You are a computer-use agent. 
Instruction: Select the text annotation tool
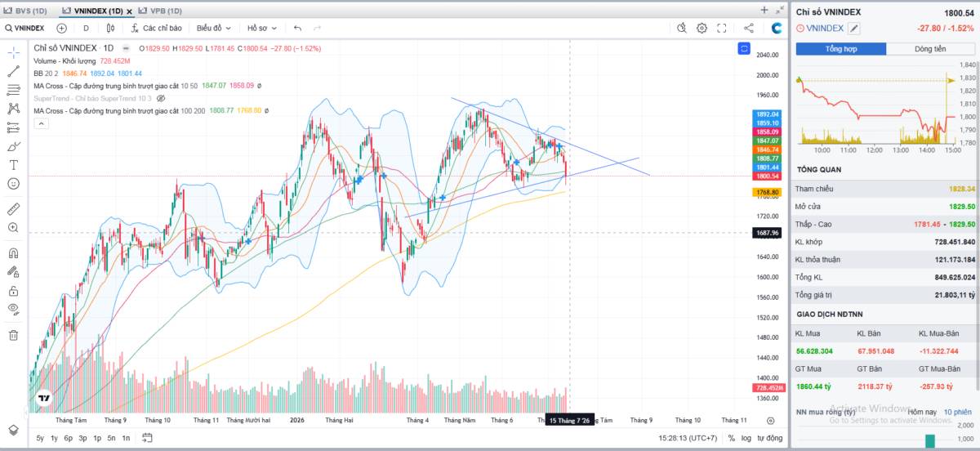tap(13, 165)
